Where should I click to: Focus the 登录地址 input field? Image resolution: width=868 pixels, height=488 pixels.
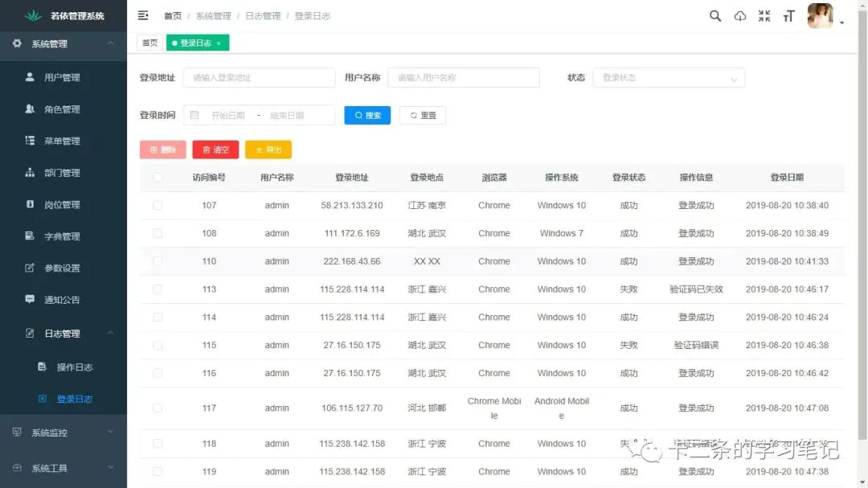tap(259, 77)
